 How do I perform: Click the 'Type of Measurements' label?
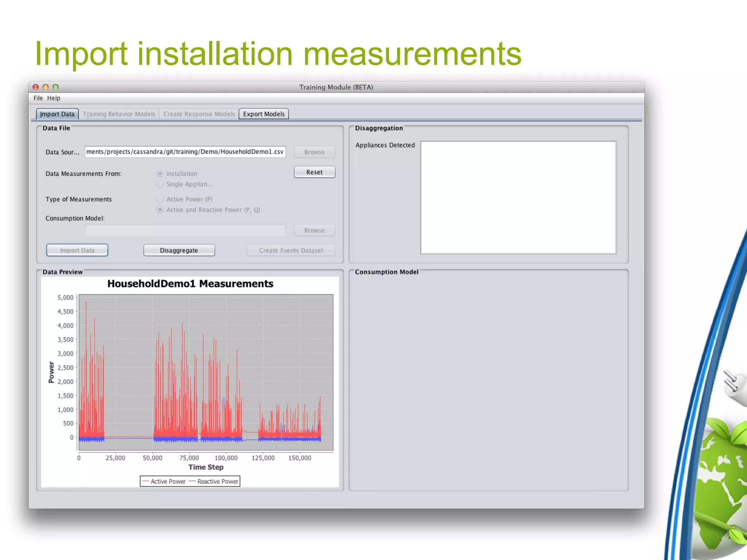(x=78, y=199)
